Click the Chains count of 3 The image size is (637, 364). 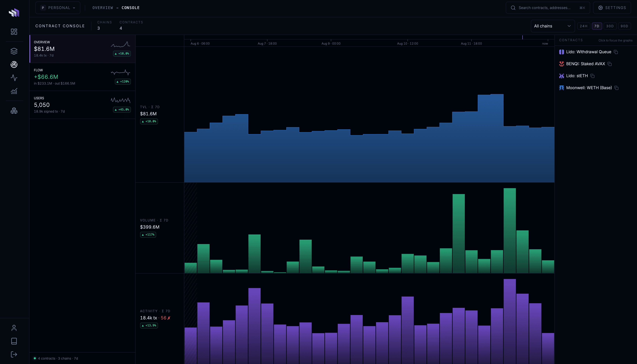coord(99,28)
